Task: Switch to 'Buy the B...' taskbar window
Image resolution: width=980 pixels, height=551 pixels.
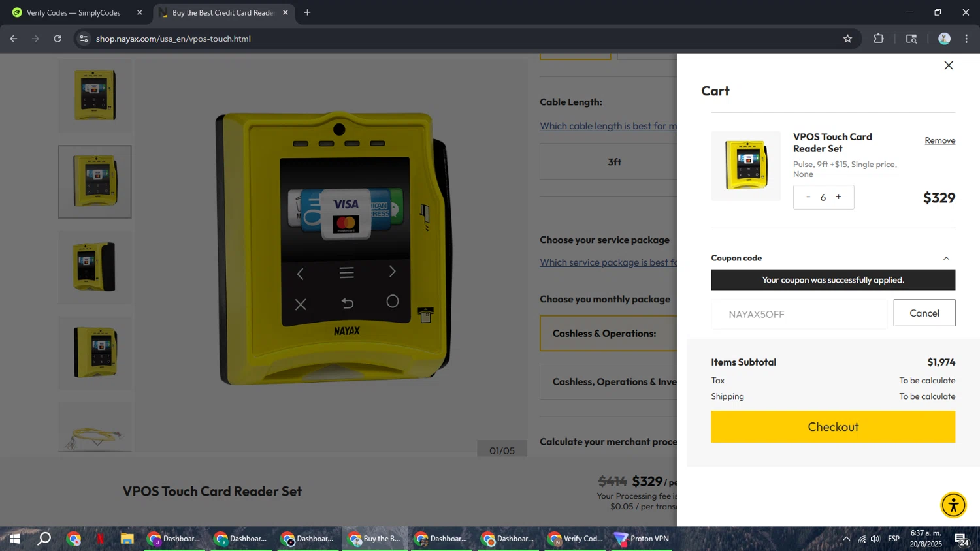Action: pos(374,539)
